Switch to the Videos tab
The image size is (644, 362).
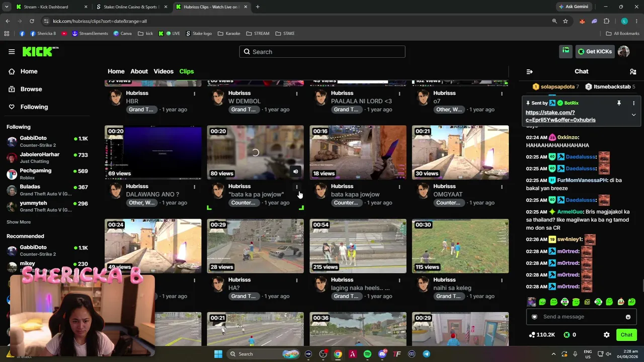[164, 71]
